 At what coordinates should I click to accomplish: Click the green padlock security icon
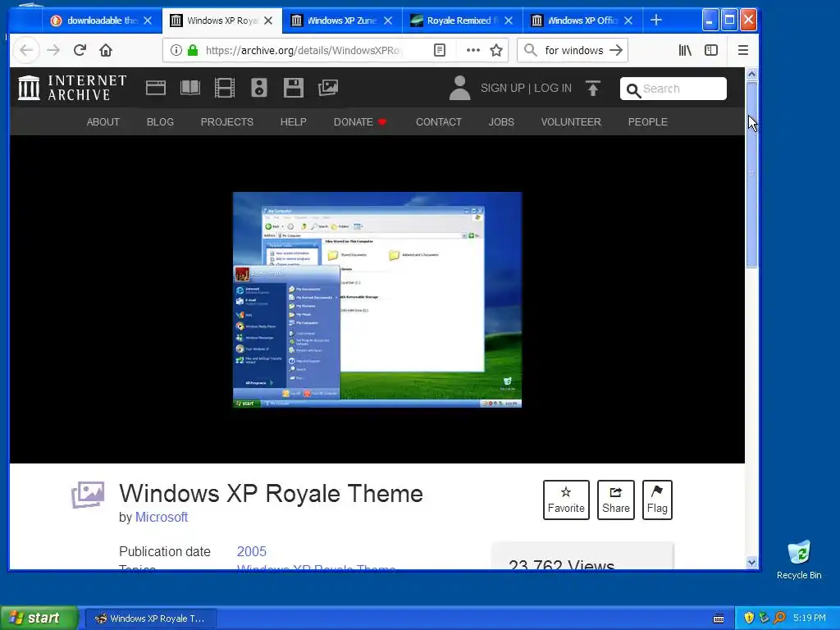[193, 50]
